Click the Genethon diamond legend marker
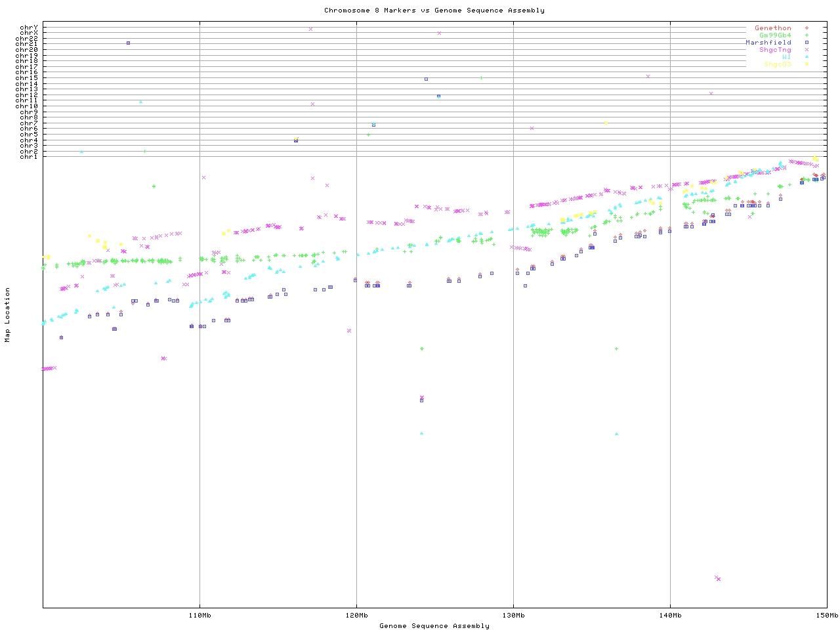The height and width of the screenshot is (630, 840). pos(806,28)
